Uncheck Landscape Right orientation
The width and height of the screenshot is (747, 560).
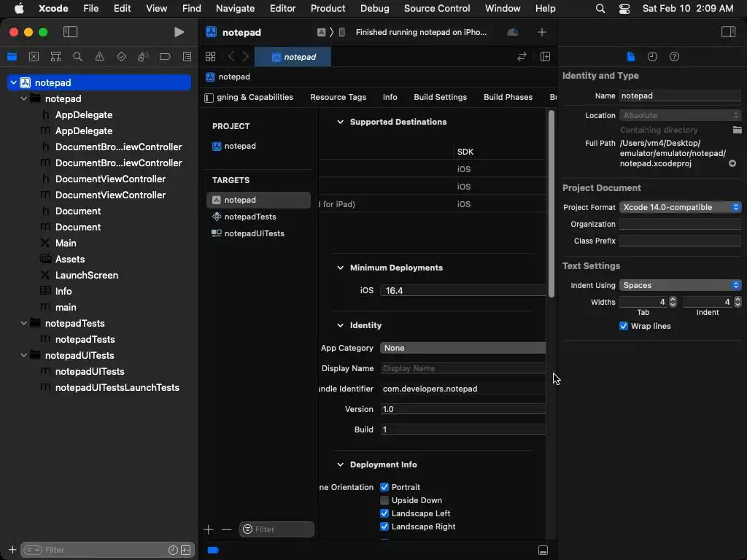tap(384, 526)
